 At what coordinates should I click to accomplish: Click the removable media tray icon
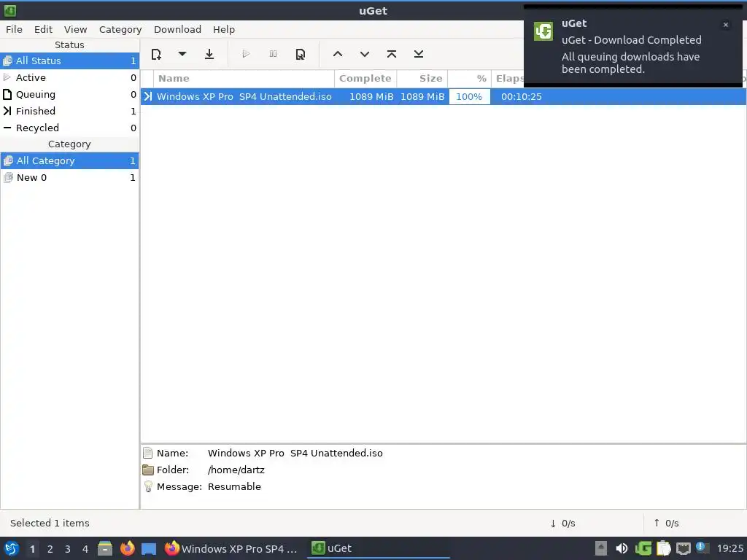point(601,548)
